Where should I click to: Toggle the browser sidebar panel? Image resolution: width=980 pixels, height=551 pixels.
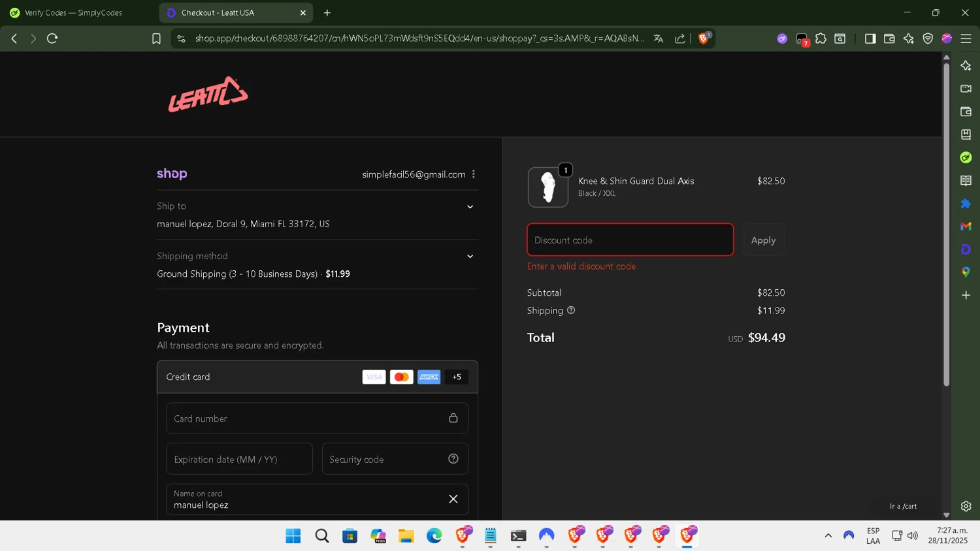[x=870, y=39]
